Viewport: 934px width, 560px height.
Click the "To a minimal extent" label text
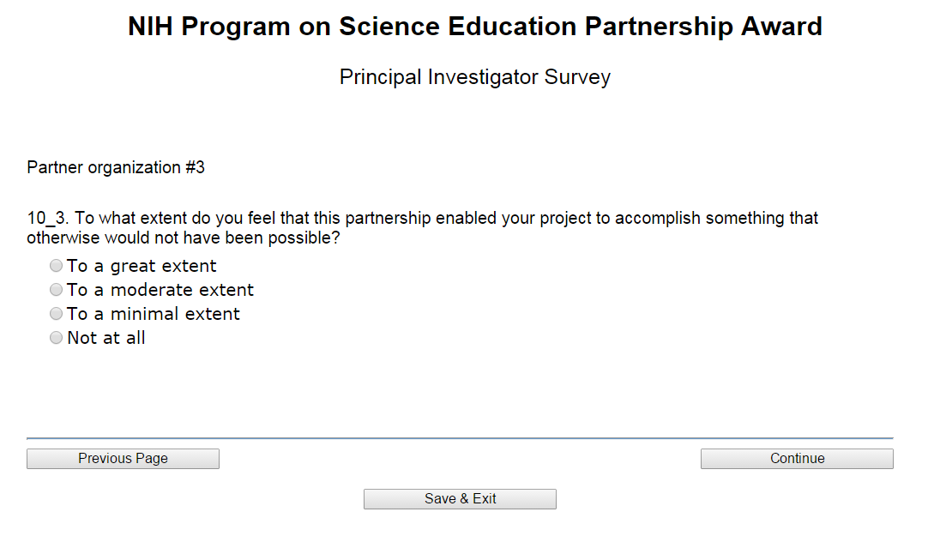tap(154, 314)
